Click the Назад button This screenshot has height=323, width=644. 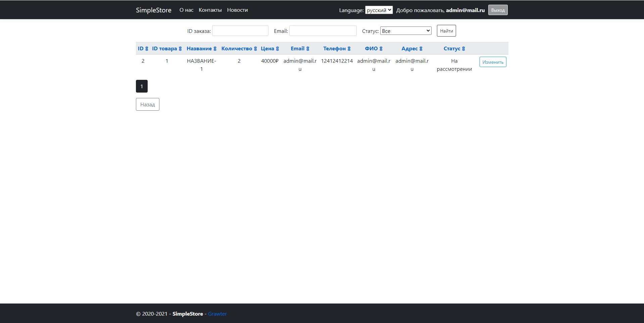[147, 104]
